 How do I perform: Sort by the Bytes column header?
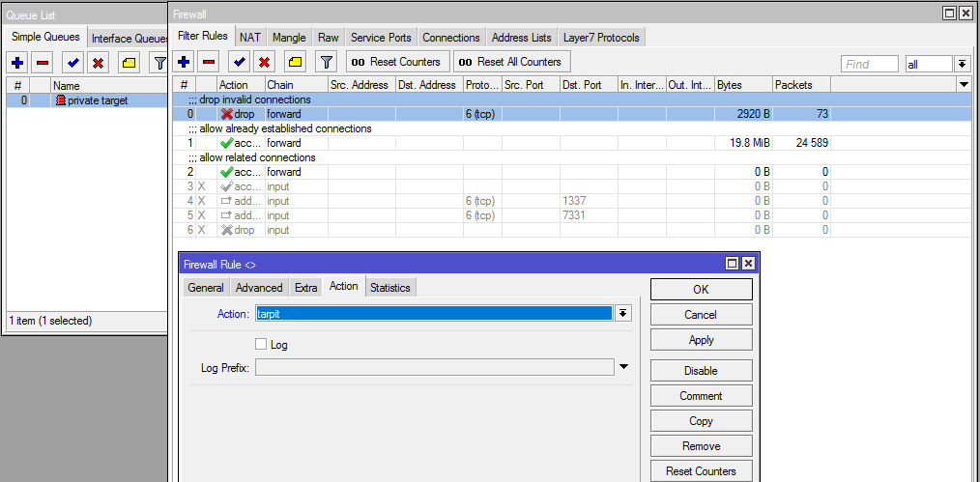pyautogui.click(x=744, y=85)
